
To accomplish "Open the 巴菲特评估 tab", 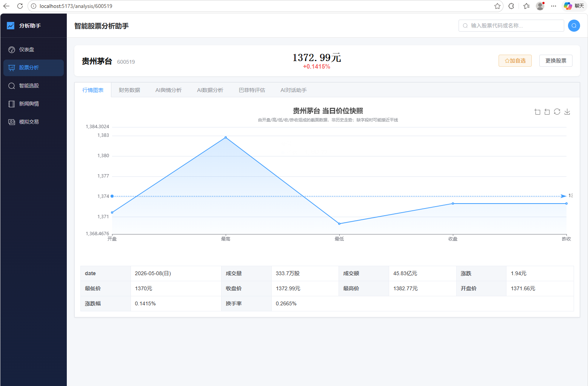I will [x=252, y=90].
